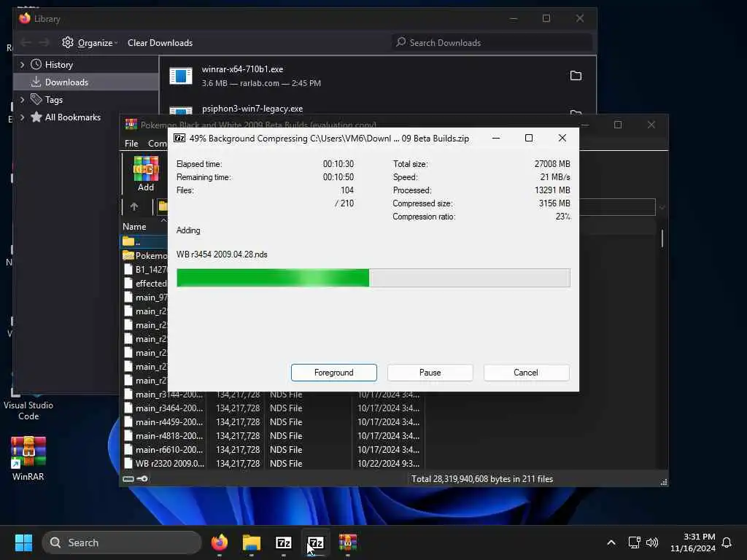The width and height of the screenshot is (747, 560).
Task: Show hidden system tray icons
Action: pos(611,542)
